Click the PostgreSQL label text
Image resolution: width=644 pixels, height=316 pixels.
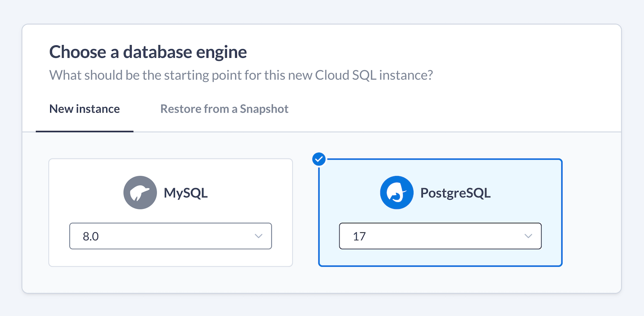pos(455,193)
